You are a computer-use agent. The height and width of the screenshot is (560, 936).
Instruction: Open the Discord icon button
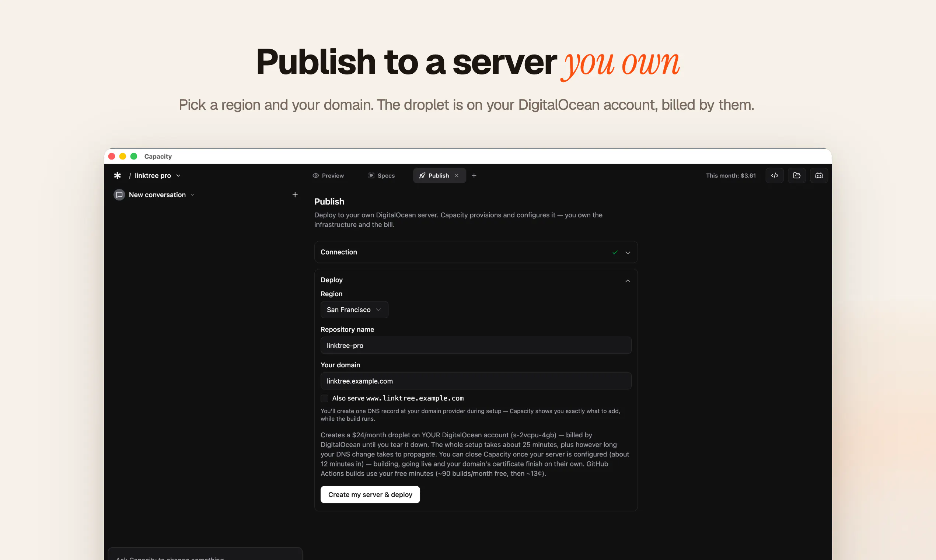[819, 175]
